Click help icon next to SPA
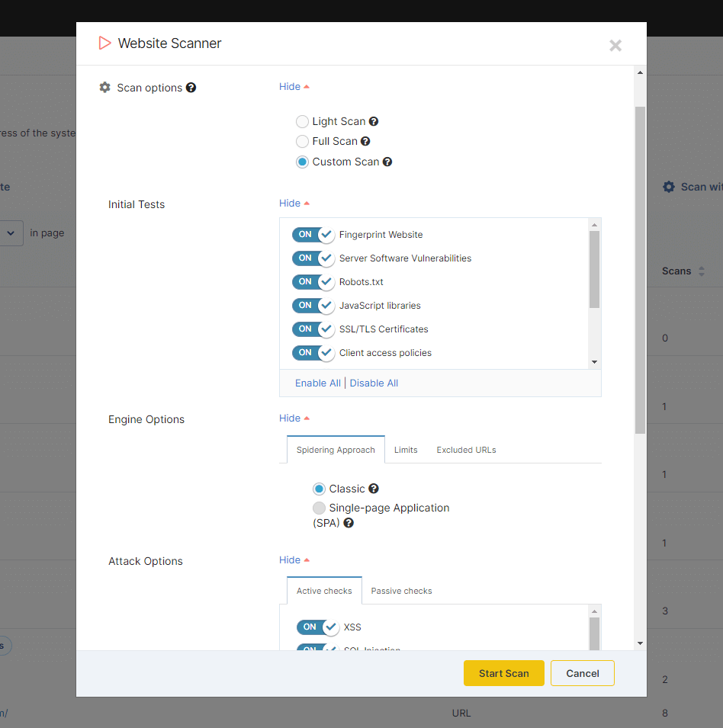This screenshot has width=723, height=728. [349, 523]
